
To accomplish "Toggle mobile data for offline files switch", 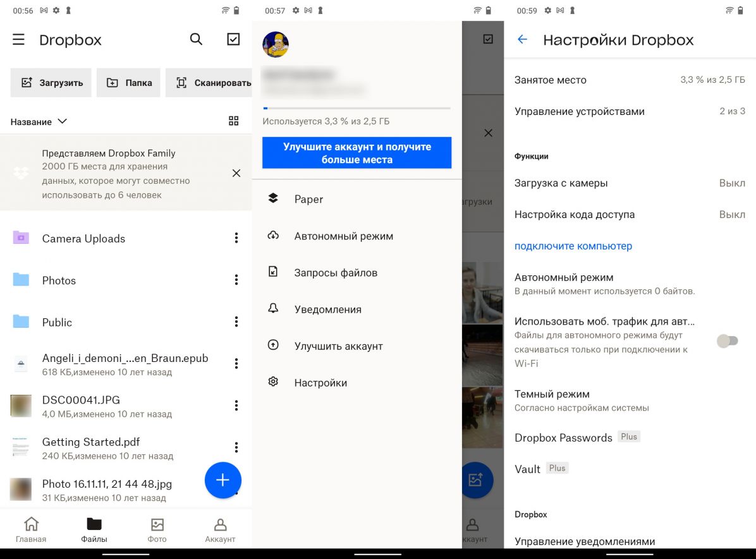I will [727, 341].
